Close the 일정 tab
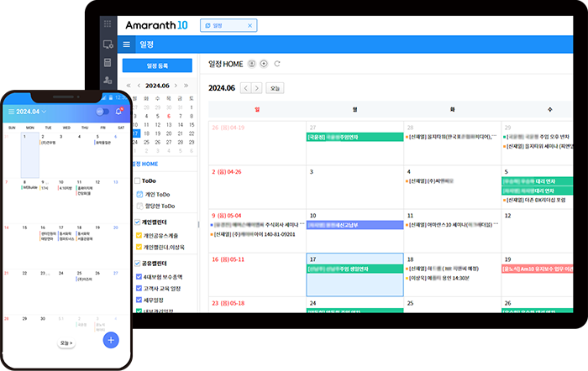 [x=249, y=25]
